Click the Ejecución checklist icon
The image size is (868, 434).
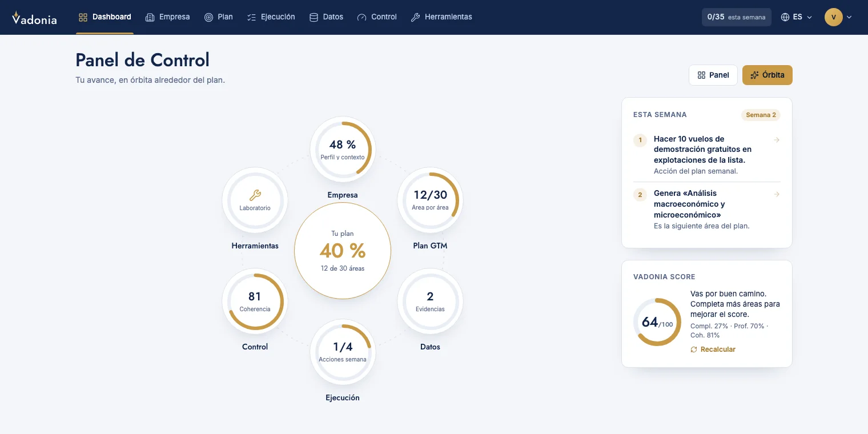tap(251, 17)
